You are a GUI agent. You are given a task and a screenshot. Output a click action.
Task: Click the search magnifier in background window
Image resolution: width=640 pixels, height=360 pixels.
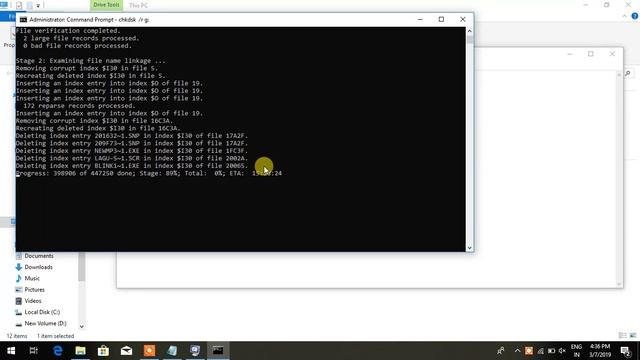(x=628, y=73)
